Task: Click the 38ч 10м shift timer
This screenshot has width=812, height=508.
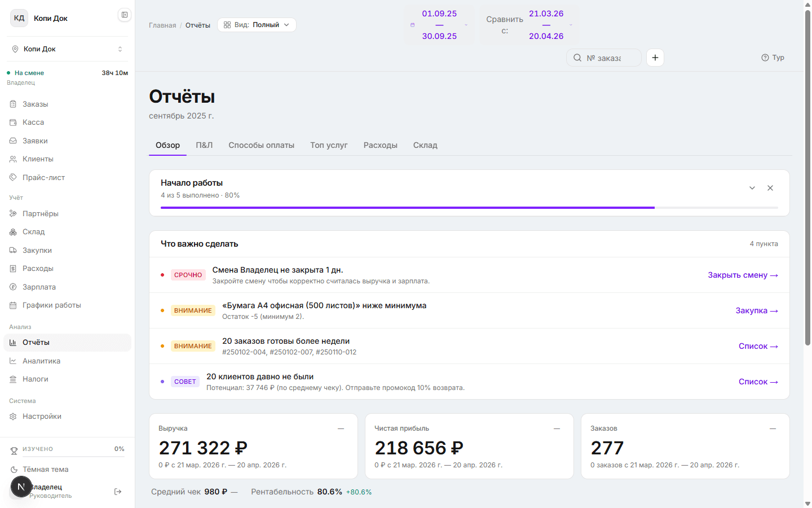Action: tap(115, 73)
